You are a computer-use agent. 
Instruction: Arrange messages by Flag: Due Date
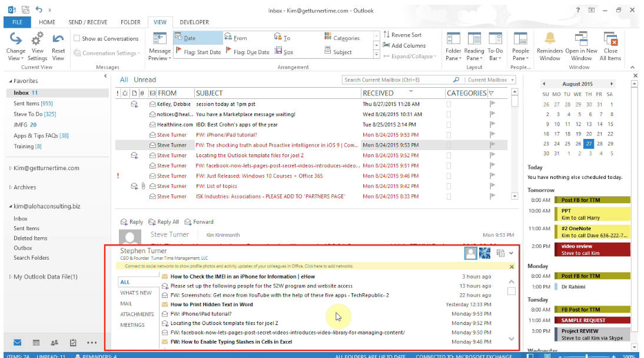248,52
